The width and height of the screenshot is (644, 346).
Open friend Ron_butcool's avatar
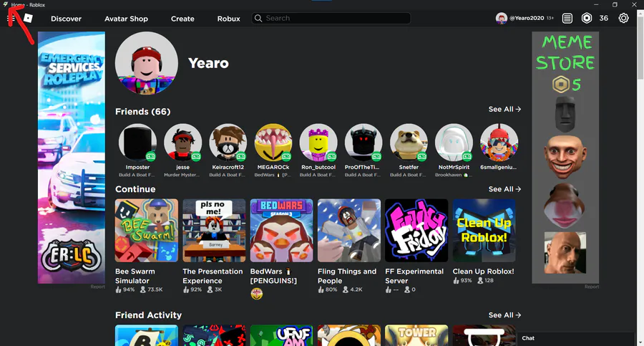(318, 143)
